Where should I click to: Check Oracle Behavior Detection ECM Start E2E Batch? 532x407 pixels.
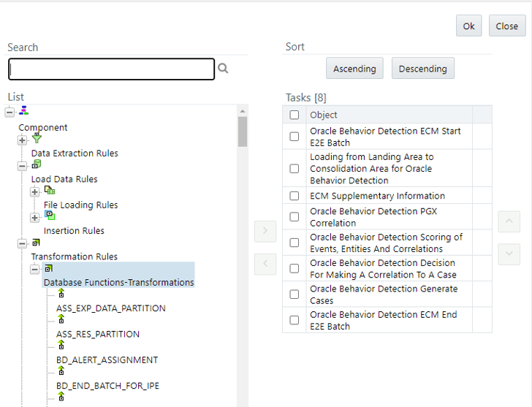[x=294, y=137]
